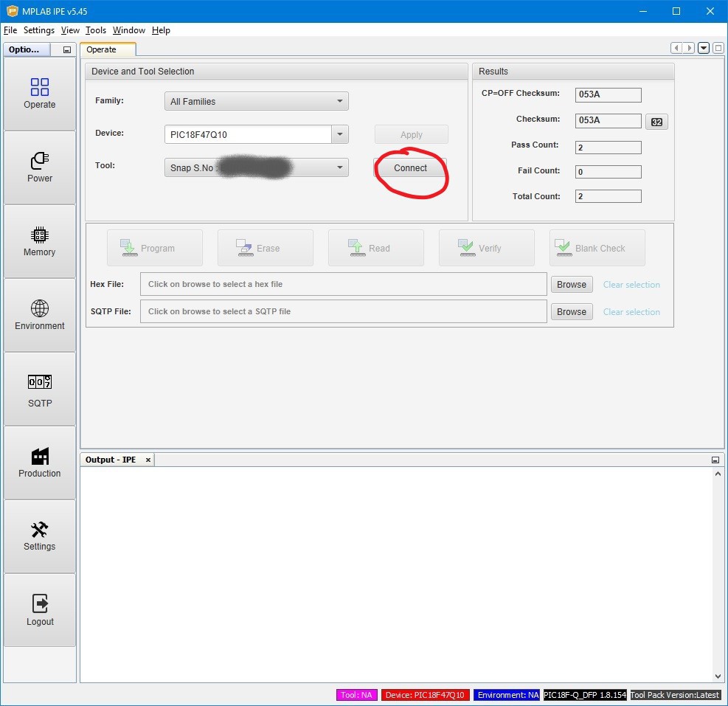728x706 pixels.
Task: Log out using the Logout icon
Action: [x=40, y=610]
